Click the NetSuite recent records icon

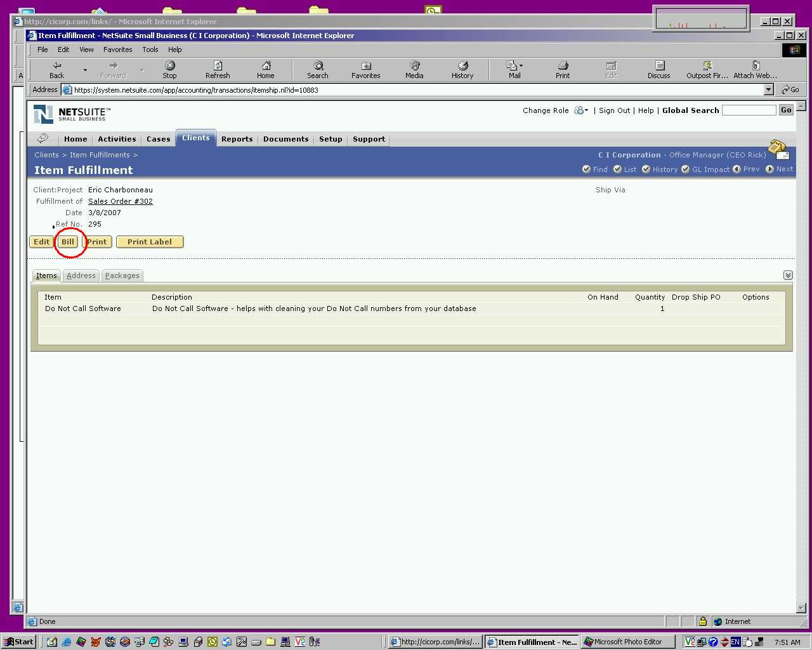tap(43, 138)
